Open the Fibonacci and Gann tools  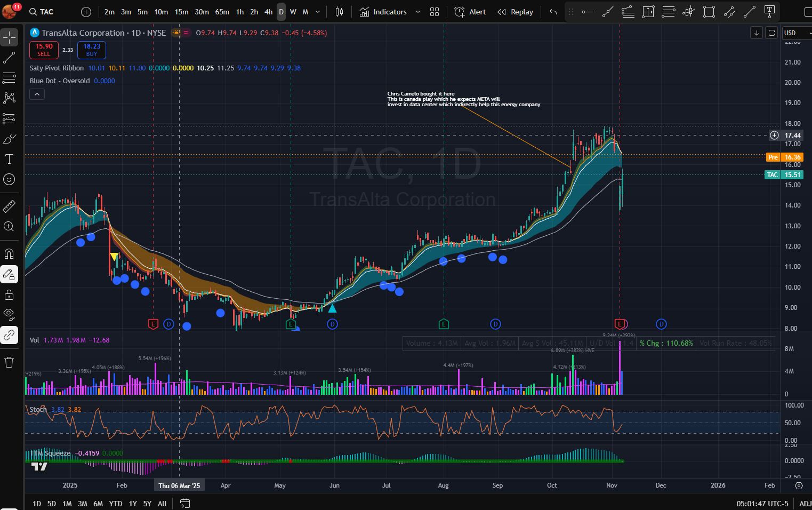coord(9,78)
